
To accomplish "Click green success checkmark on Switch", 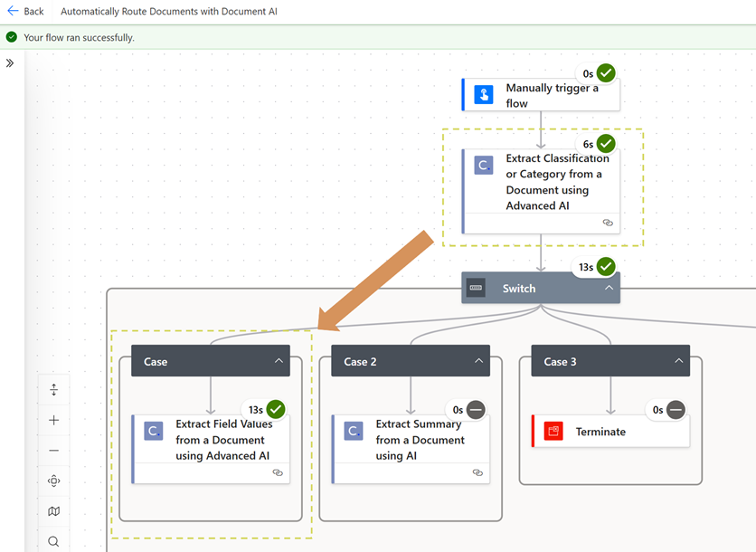I will pos(606,266).
